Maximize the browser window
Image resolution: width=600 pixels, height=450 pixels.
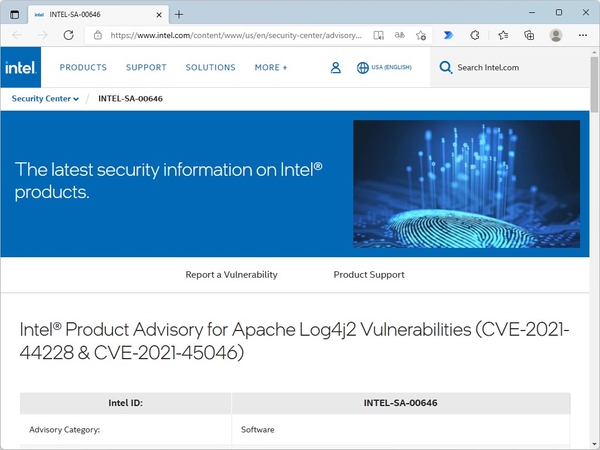tap(559, 13)
